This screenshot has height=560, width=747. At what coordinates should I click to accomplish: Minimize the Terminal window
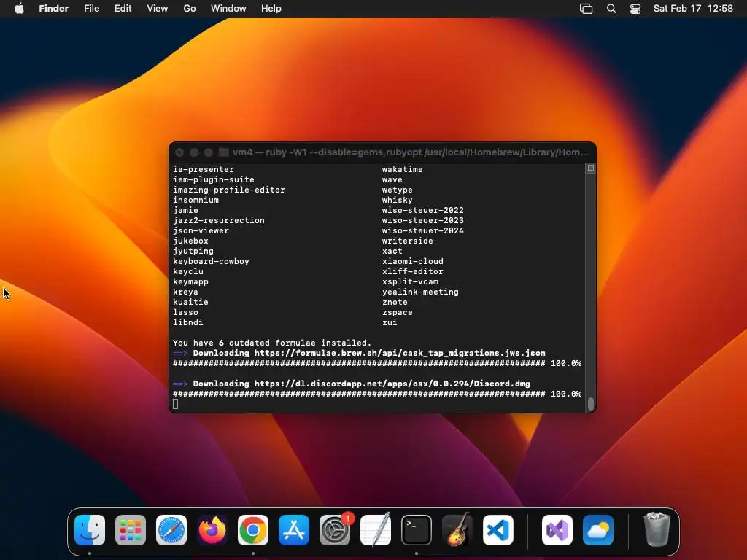click(x=194, y=152)
